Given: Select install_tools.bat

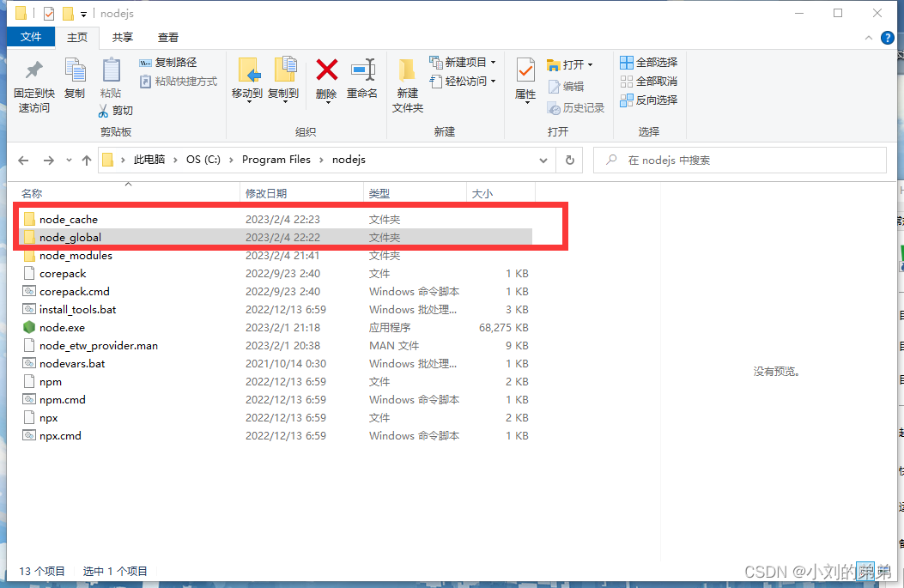Looking at the screenshot, I should pos(276,310).
